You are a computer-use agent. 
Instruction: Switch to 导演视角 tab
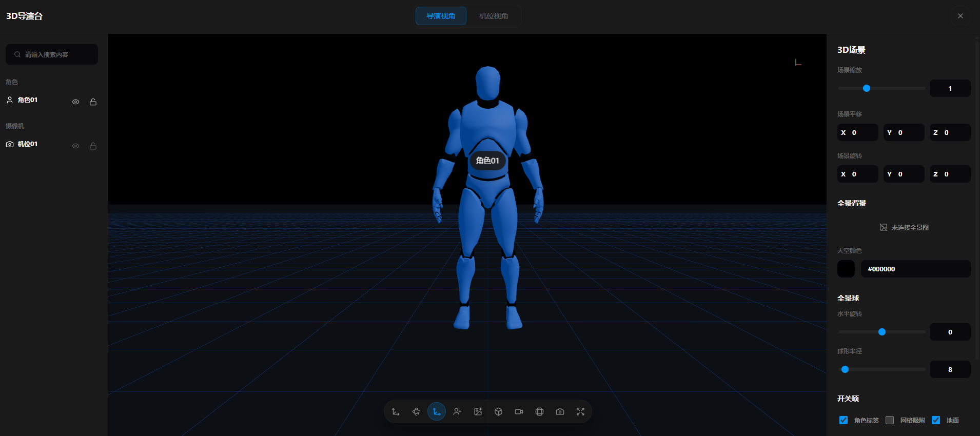point(441,16)
